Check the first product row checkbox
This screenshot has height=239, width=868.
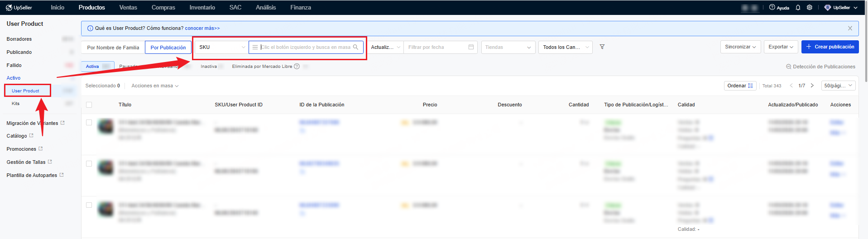[x=89, y=123]
